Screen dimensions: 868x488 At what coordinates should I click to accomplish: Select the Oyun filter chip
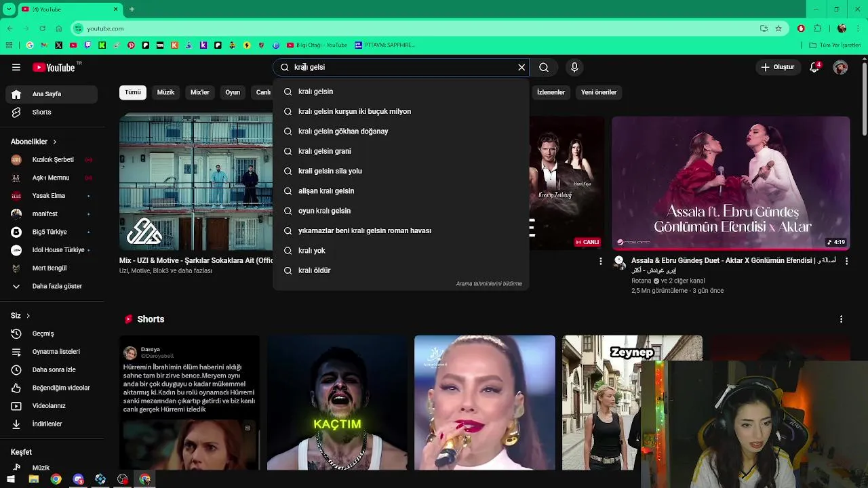point(233,92)
